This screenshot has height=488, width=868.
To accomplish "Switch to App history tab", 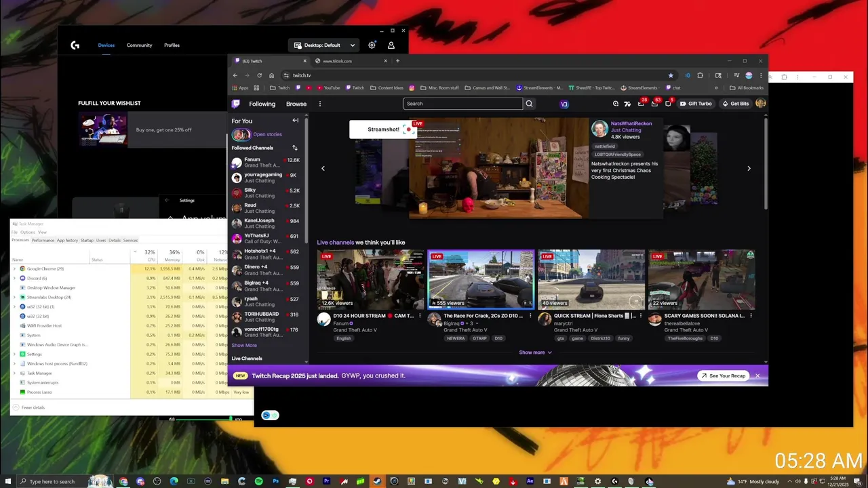I will click(67, 240).
